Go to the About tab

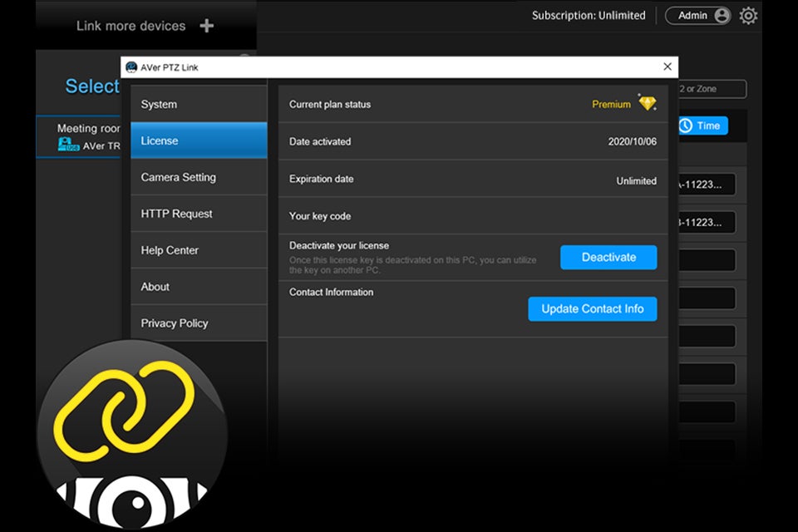(x=199, y=287)
